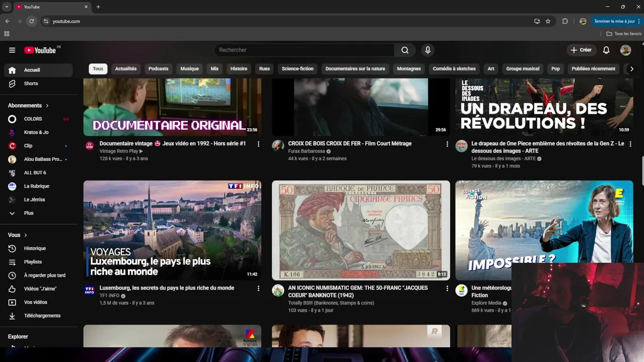Image resolution: width=644 pixels, height=362 pixels.
Task: Select the Actualités filter chip
Action: pyautogui.click(x=126, y=69)
